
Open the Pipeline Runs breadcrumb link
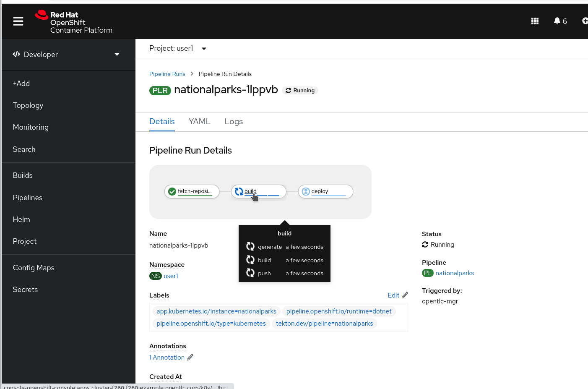[167, 74]
